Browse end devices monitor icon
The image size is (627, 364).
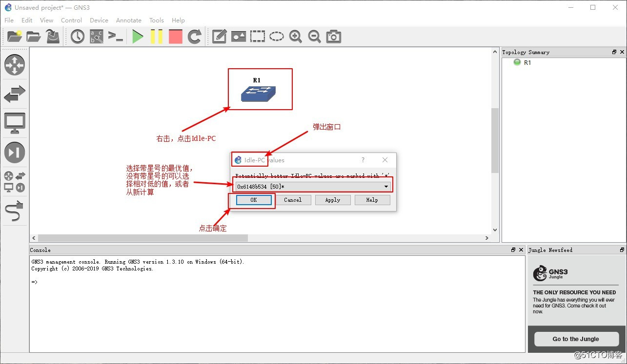(15, 123)
